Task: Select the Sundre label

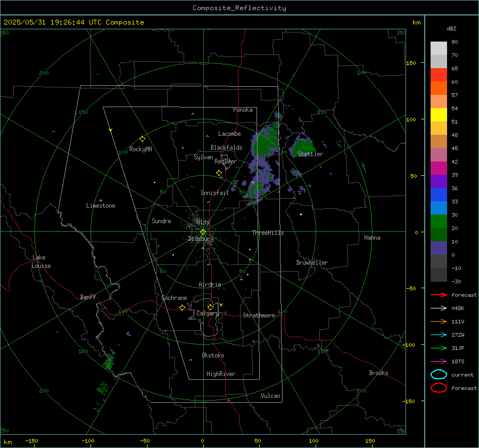Action: pos(161,221)
